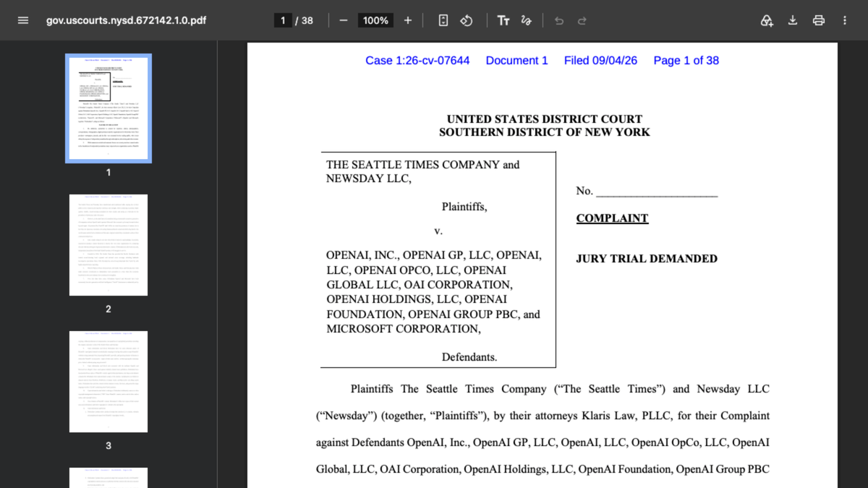
Task: Click the save to Drive icon
Action: (767, 20)
